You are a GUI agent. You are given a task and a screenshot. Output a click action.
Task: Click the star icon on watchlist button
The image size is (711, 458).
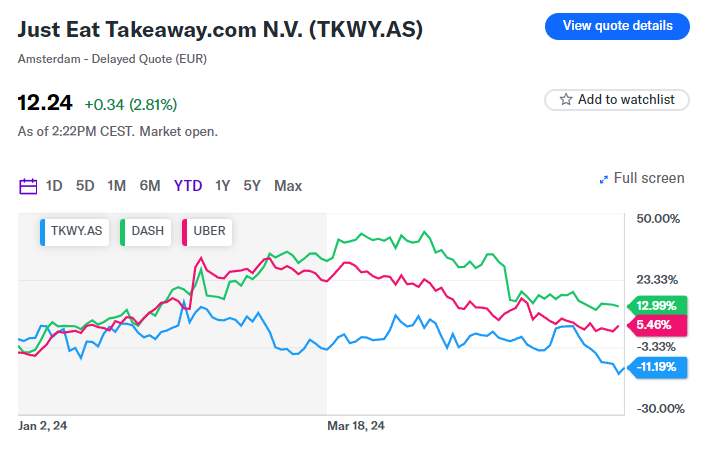coord(566,99)
